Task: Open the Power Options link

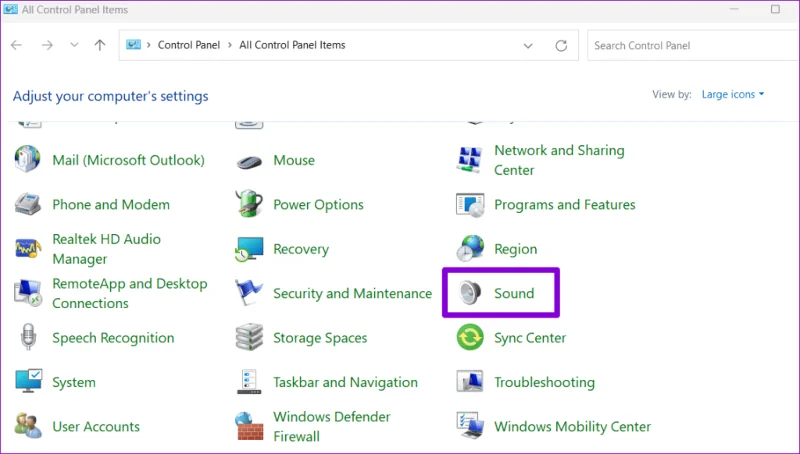Action: (x=318, y=205)
